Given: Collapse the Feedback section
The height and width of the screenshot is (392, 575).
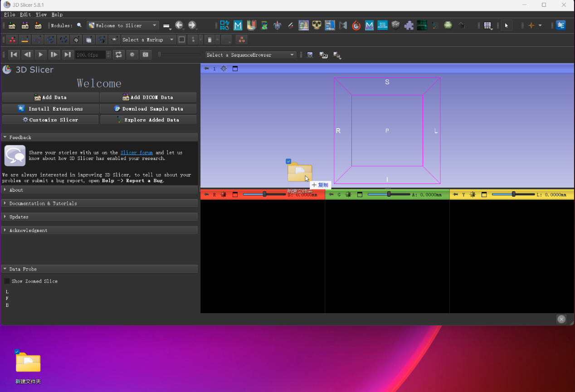Looking at the screenshot, I should point(99,137).
